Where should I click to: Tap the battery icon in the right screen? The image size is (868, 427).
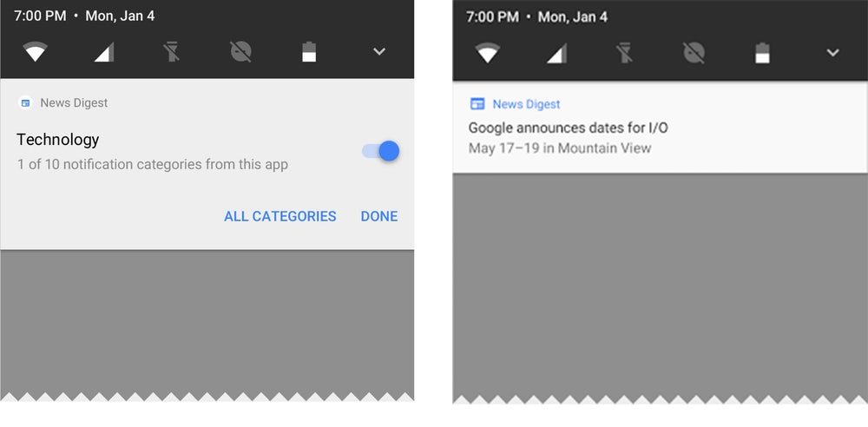coord(762,54)
